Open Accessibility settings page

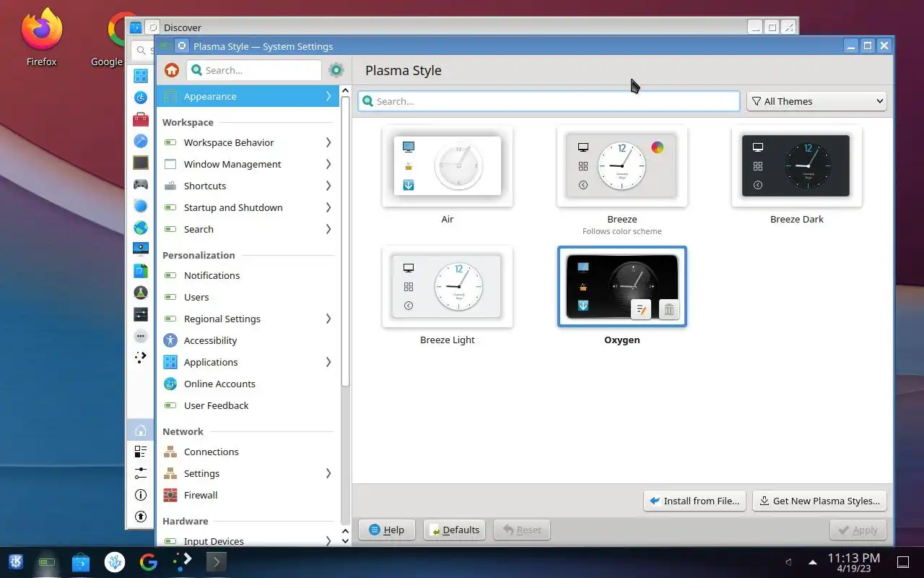coord(248,340)
